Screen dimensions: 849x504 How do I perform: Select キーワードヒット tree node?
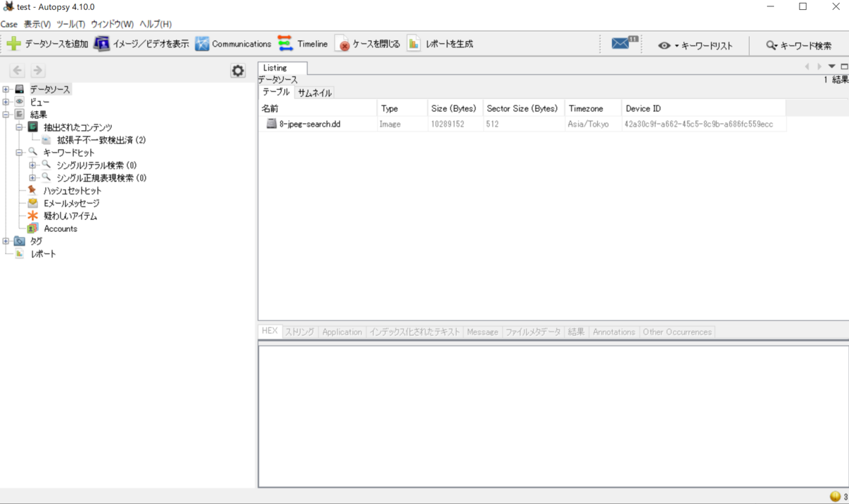coord(69,153)
